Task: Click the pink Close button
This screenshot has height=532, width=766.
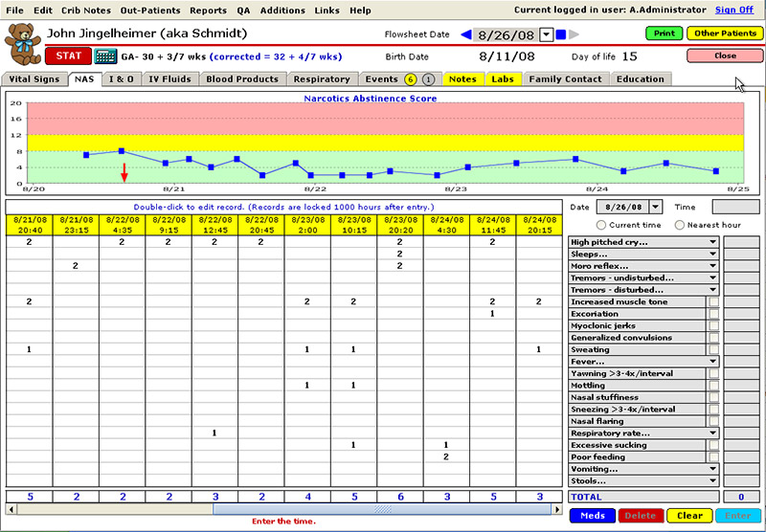Action: (x=725, y=55)
